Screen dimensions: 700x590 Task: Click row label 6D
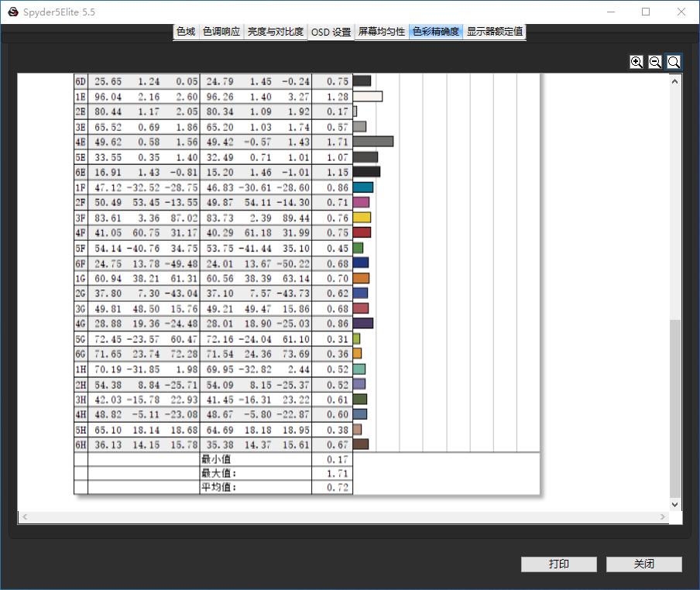tap(81, 81)
